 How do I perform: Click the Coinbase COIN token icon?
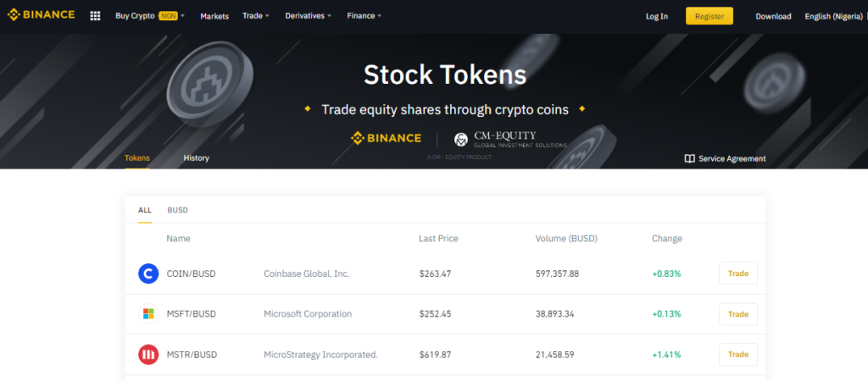tap(148, 273)
